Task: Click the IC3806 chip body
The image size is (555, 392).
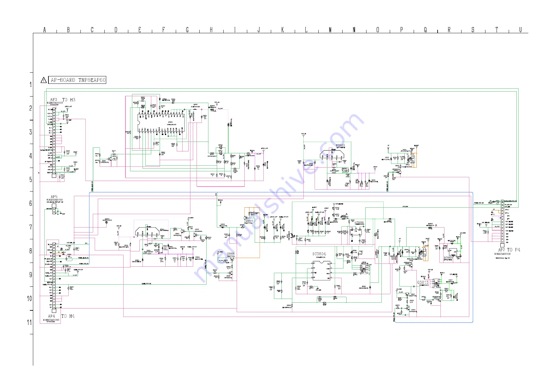Action: point(356,233)
